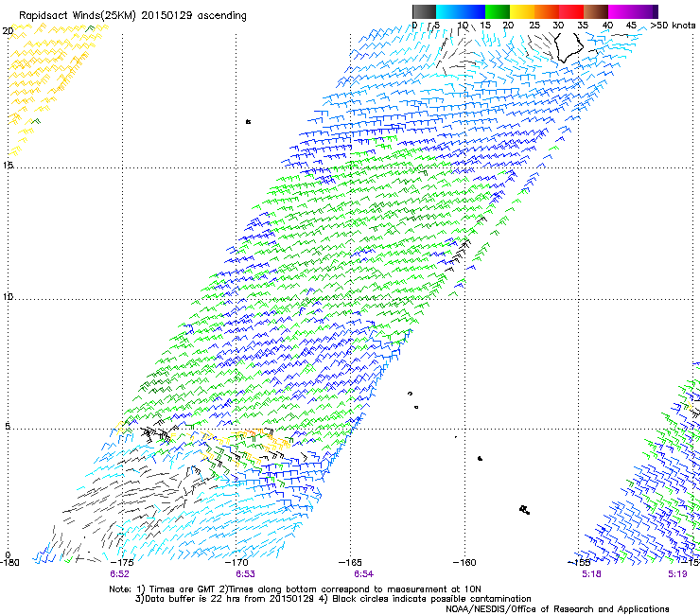Click the legend label "45"
Viewport: 700px width, 615px height.
coord(631,26)
